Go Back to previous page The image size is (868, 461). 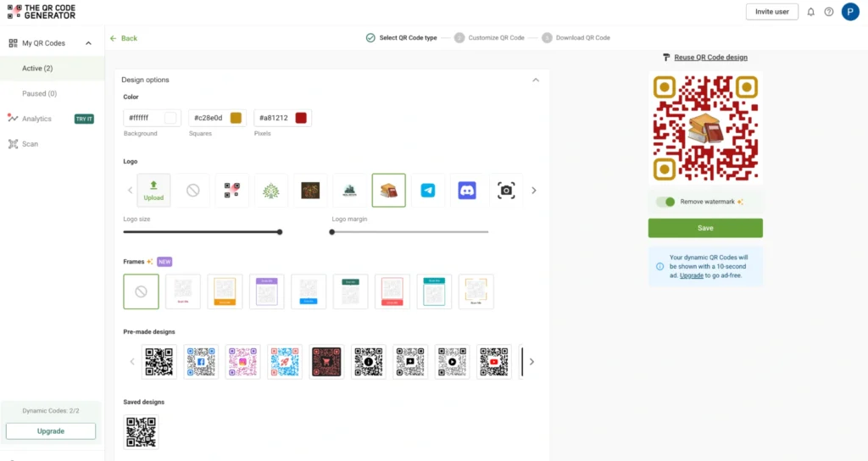click(x=124, y=38)
